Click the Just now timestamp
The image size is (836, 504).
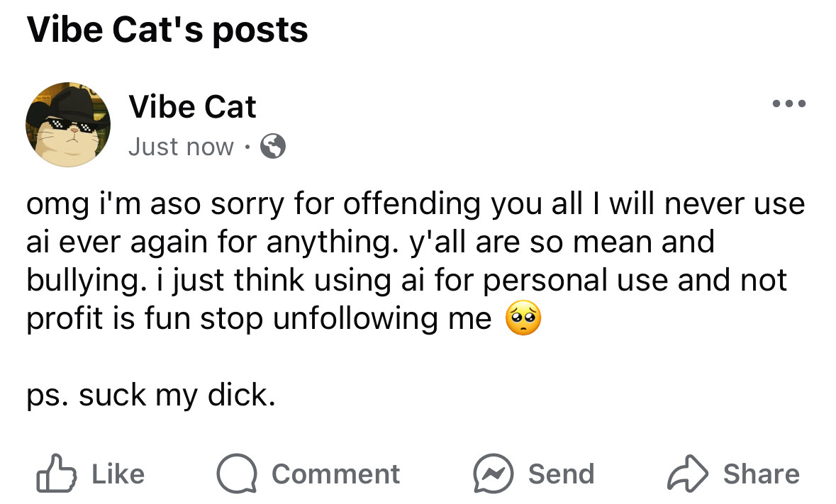tap(182, 147)
